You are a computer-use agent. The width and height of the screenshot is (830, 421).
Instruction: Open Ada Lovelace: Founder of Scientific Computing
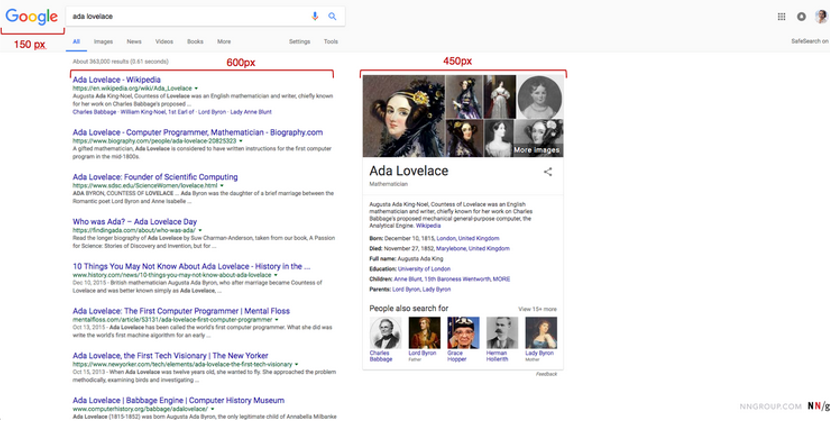click(x=155, y=177)
